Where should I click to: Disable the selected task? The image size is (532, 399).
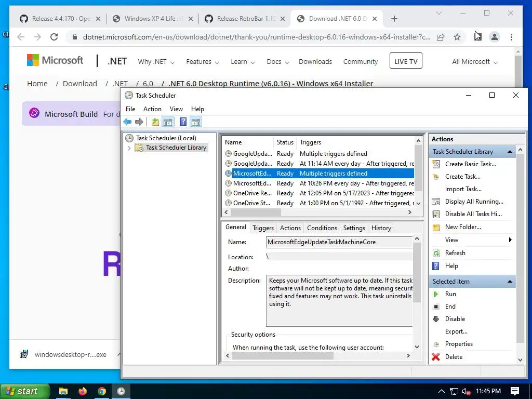pos(455,319)
